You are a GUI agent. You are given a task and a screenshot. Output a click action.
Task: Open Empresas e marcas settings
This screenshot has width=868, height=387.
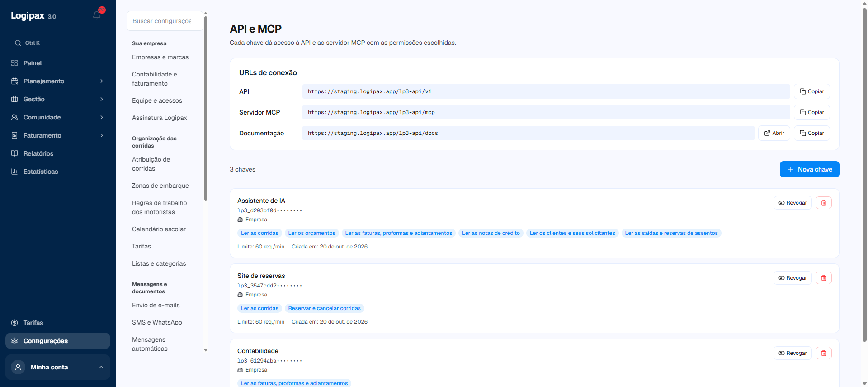[160, 57]
